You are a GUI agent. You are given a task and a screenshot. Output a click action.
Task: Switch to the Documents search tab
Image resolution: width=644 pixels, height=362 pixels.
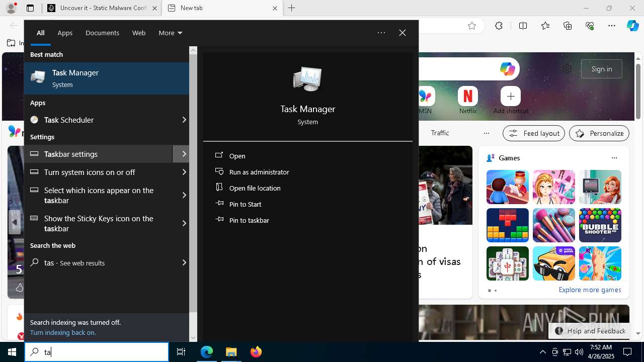(102, 33)
